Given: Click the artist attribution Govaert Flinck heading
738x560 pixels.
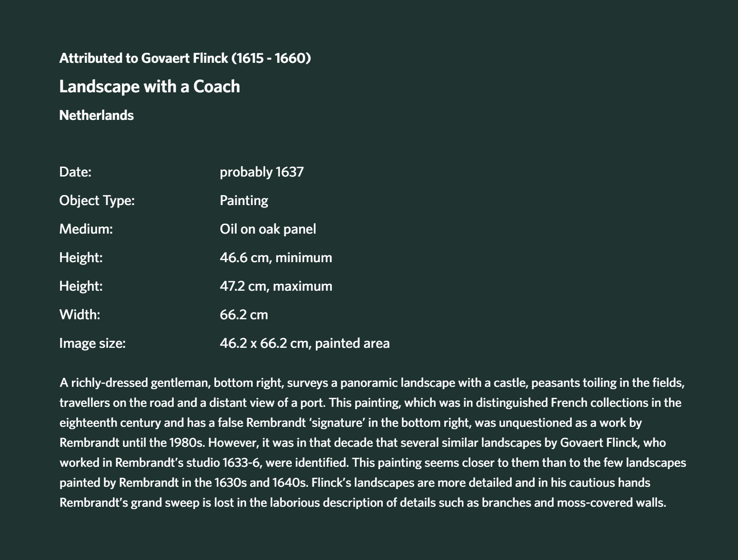Looking at the screenshot, I should [x=185, y=58].
